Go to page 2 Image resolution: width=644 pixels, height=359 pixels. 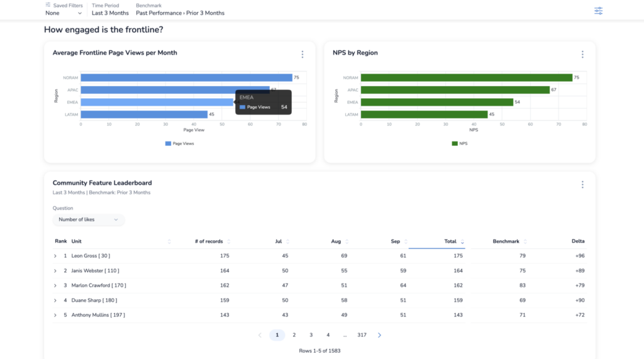(x=294, y=335)
